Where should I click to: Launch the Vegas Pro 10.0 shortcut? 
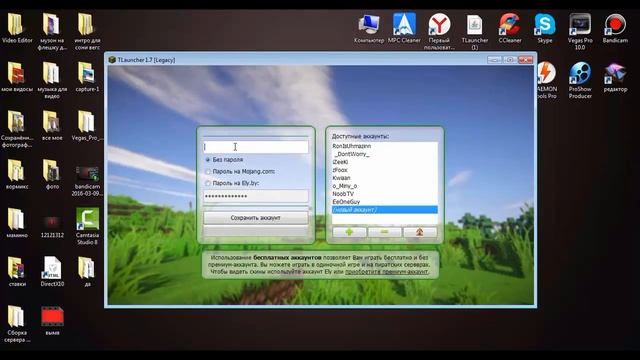tap(580, 31)
